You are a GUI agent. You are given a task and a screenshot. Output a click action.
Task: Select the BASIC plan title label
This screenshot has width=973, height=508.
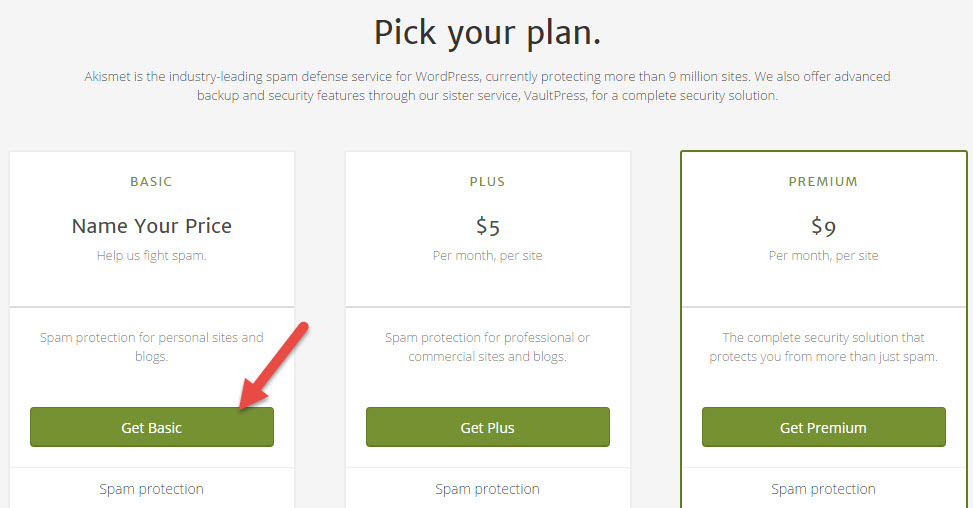151,182
